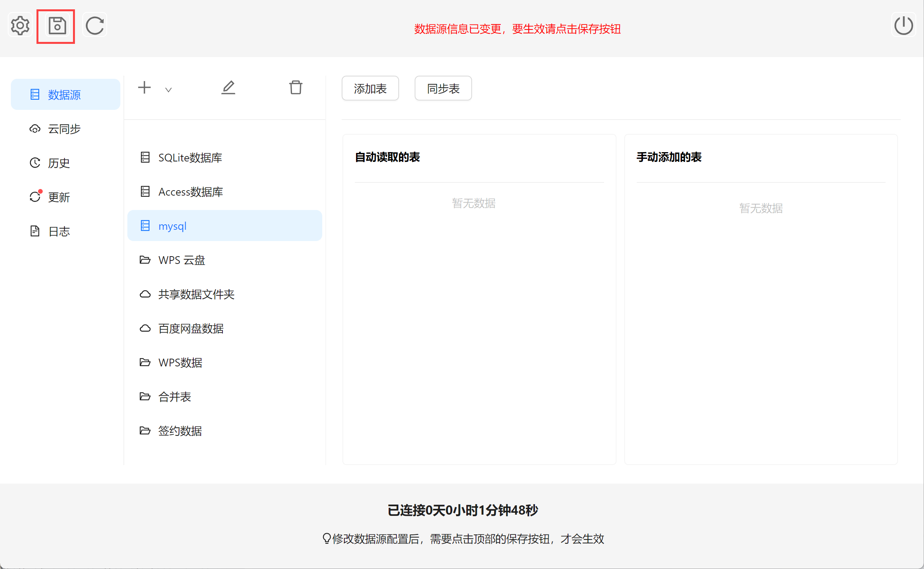The height and width of the screenshot is (569, 924).
Task: Select 合并表 folder entry
Action: point(225,396)
